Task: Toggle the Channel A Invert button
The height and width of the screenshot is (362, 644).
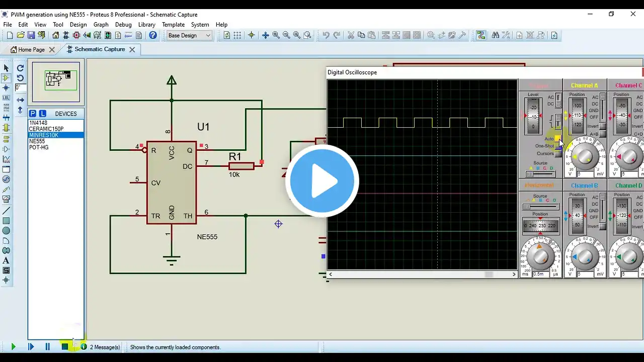Action: pos(602,126)
